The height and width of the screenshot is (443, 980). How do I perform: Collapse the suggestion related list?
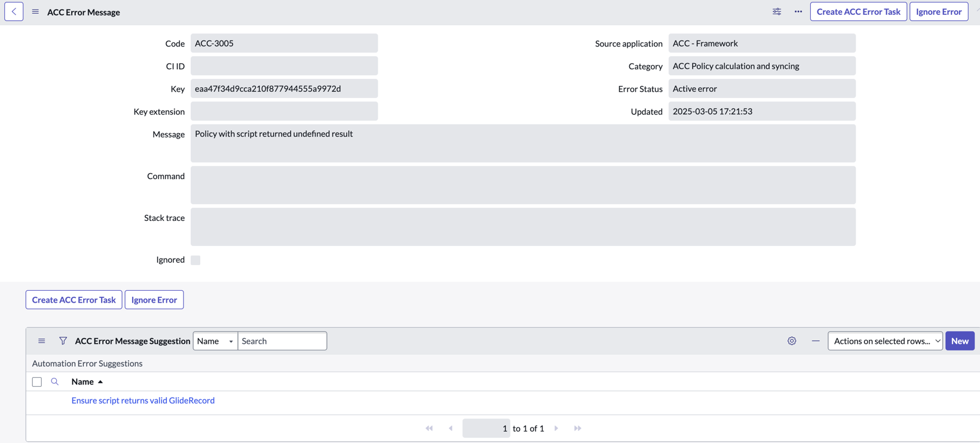tap(816, 341)
